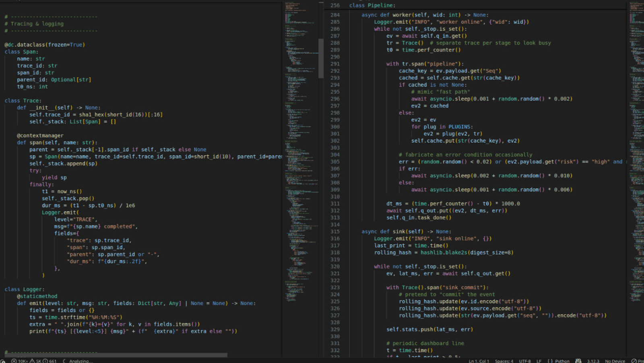Click the '@staticmethod' decorator line

click(37, 296)
